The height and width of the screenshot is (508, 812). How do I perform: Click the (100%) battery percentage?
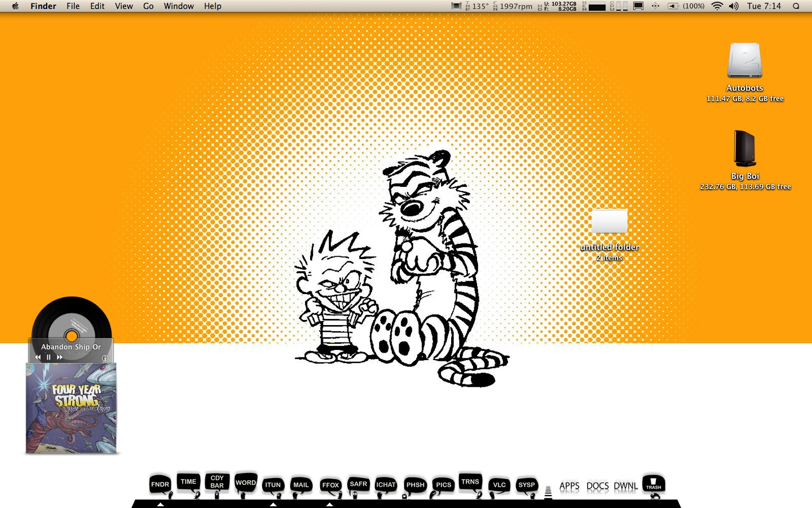point(694,6)
